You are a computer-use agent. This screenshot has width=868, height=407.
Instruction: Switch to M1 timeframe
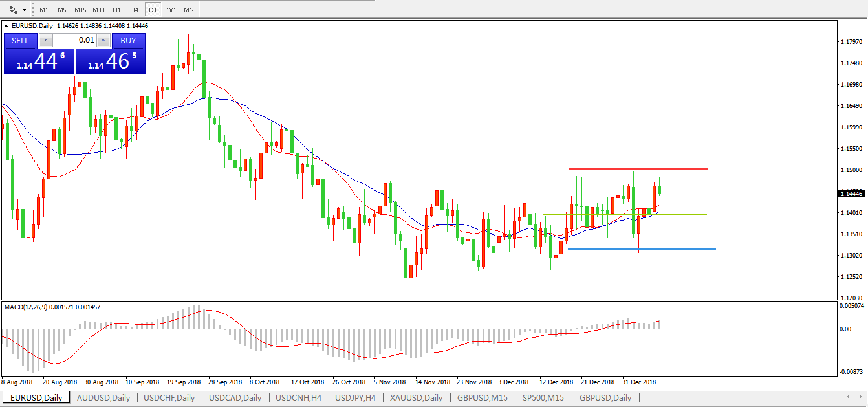[43, 10]
